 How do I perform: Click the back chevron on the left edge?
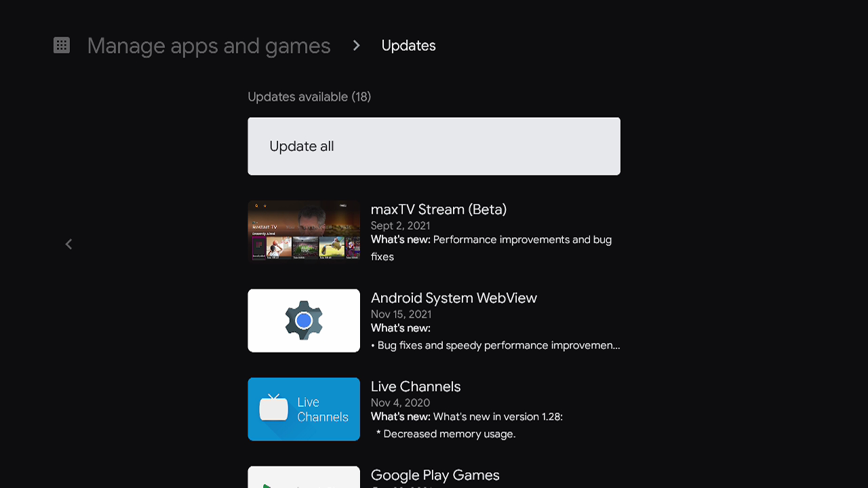coord(68,243)
